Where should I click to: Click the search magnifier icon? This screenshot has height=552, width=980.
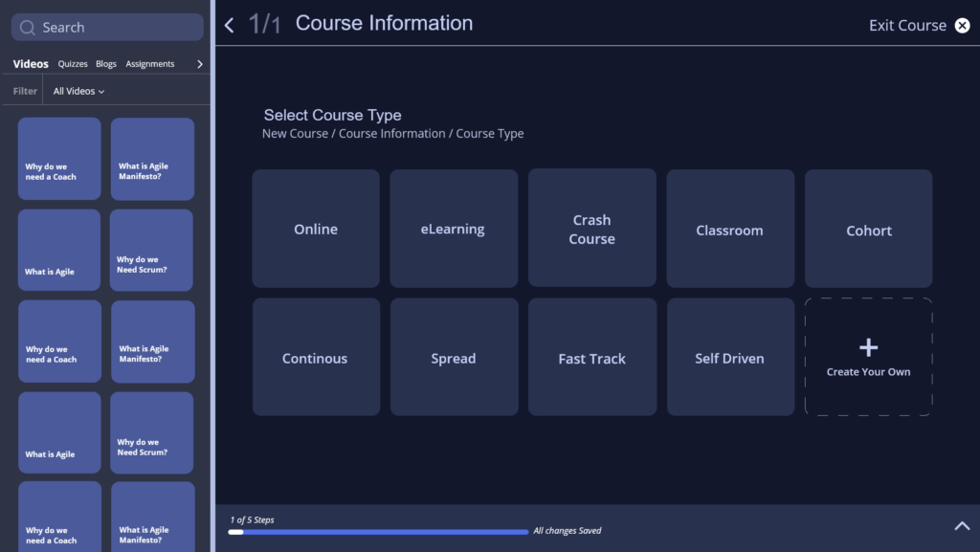point(27,28)
